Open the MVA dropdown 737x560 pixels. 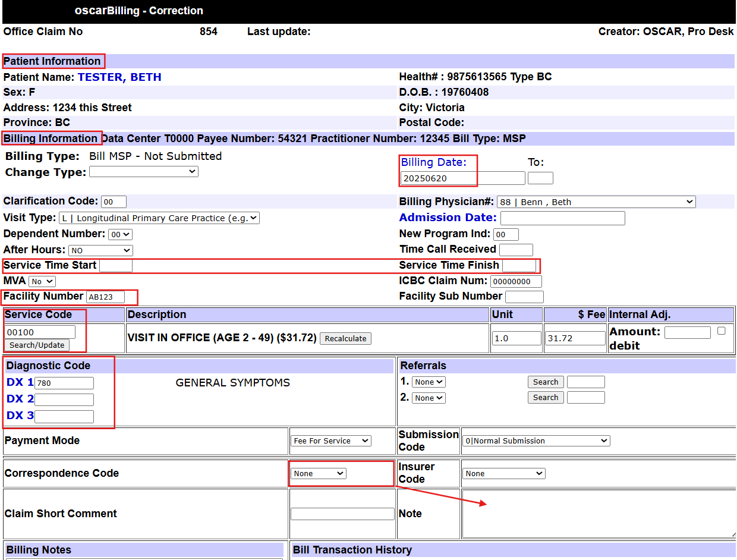pyautogui.click(x=41, y=281)
